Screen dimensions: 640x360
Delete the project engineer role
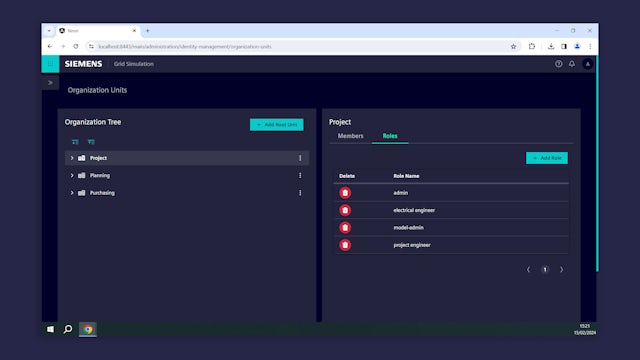click(345, 245)
